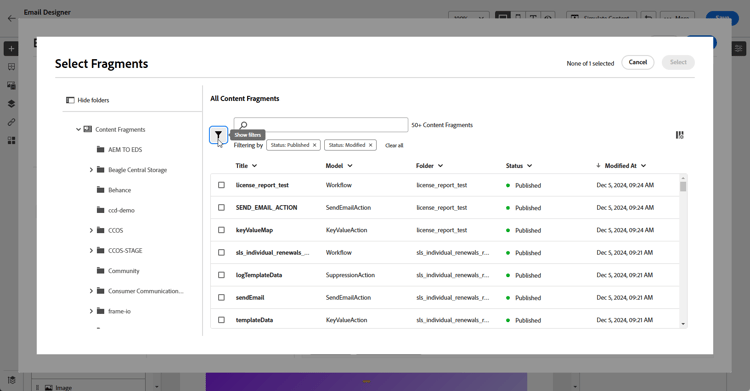Open the link icon in left sidebar
Image resolution: width=750 pixels, height=391 pixels.
pos(11,122)
